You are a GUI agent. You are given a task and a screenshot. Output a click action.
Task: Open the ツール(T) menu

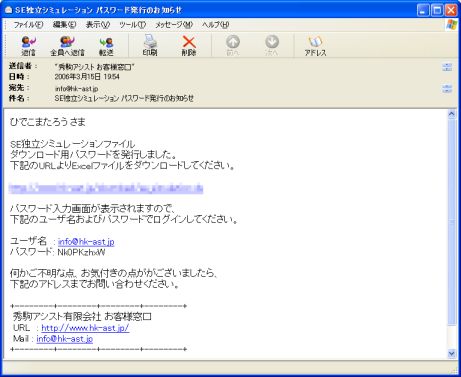(x=132, y=25)
